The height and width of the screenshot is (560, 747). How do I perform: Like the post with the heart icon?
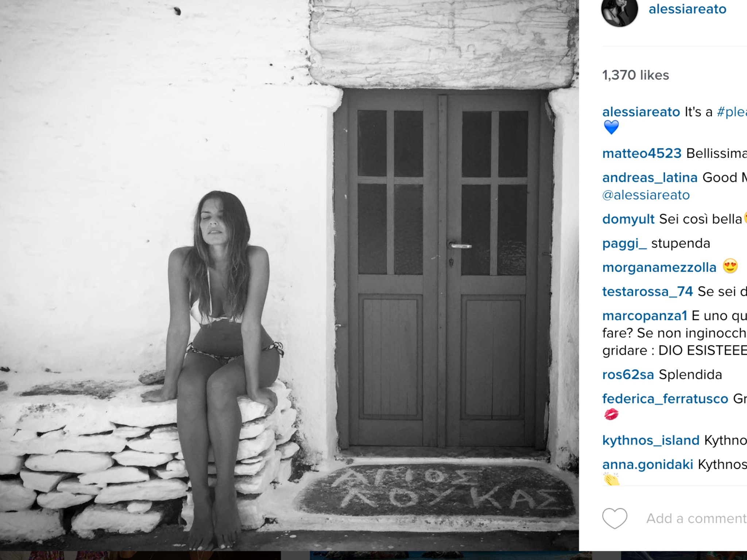pyautogui.click(x=615, y=518)
